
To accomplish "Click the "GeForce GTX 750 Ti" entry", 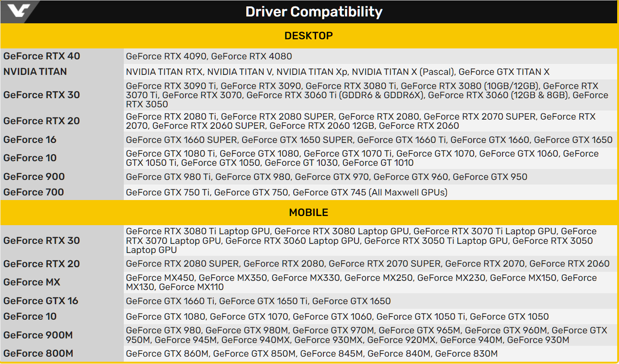I will click(168, 192).
